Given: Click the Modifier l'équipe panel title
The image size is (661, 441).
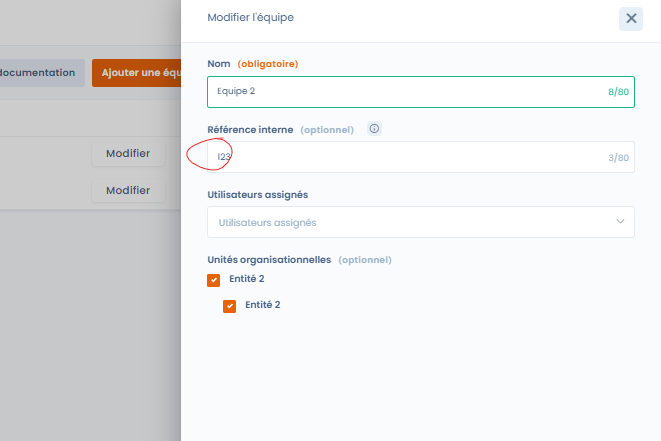Looking at the screenshot, I should point(250,18).
